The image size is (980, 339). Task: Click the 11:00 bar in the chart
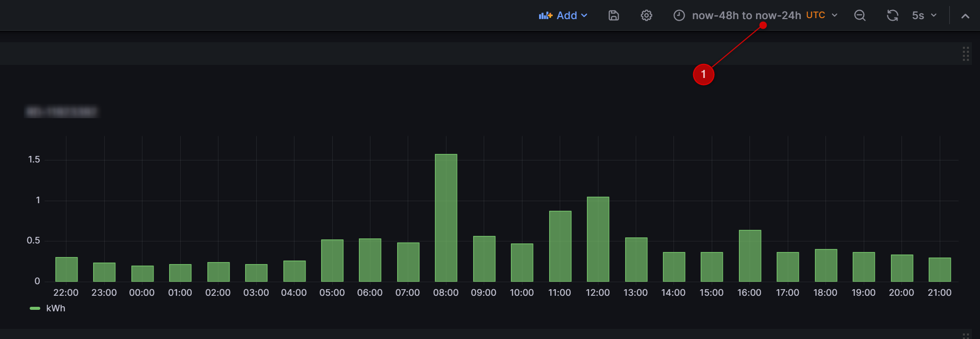click(560, 246)
